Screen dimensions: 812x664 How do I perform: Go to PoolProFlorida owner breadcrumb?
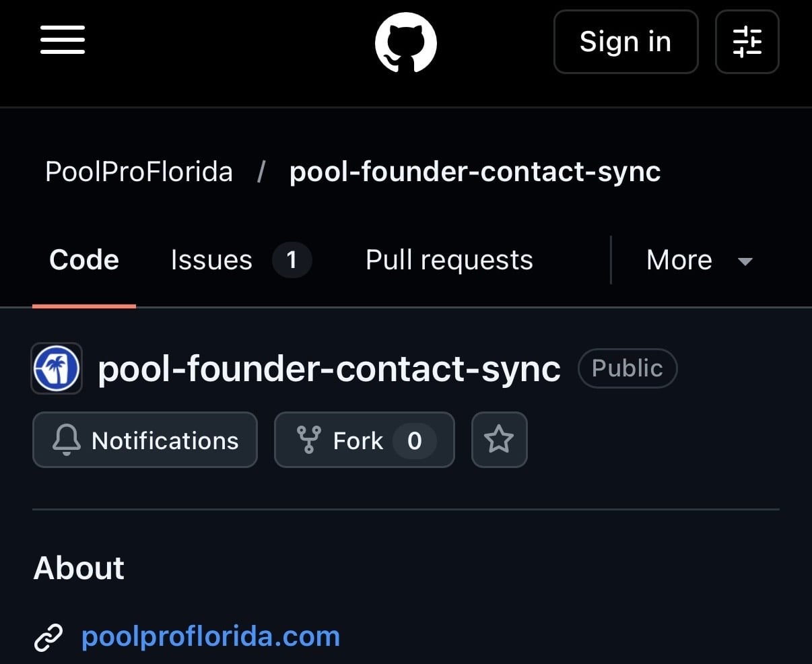(x=139, y=172)
